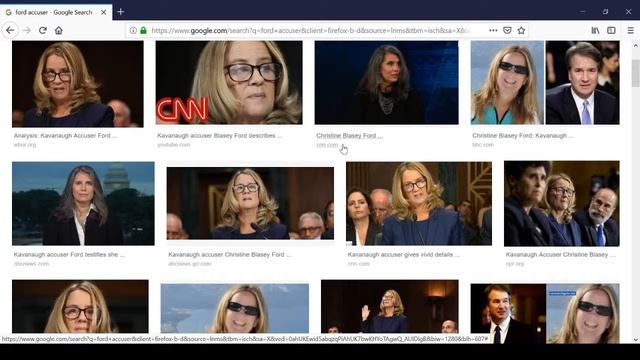Toggle the sidebars view icon

click(611, 30)
